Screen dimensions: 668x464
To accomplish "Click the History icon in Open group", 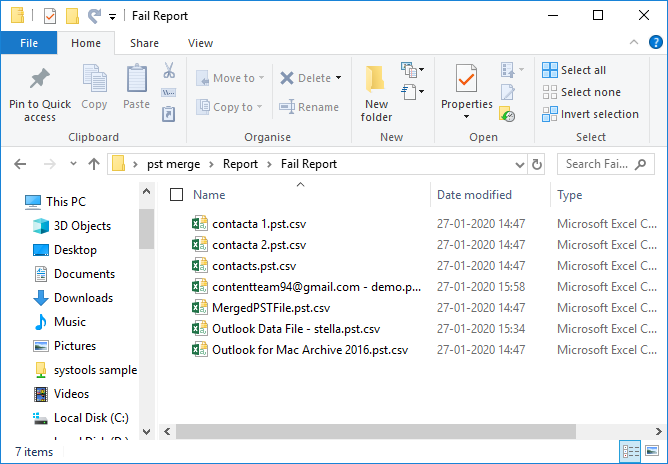I will [507, 114].
